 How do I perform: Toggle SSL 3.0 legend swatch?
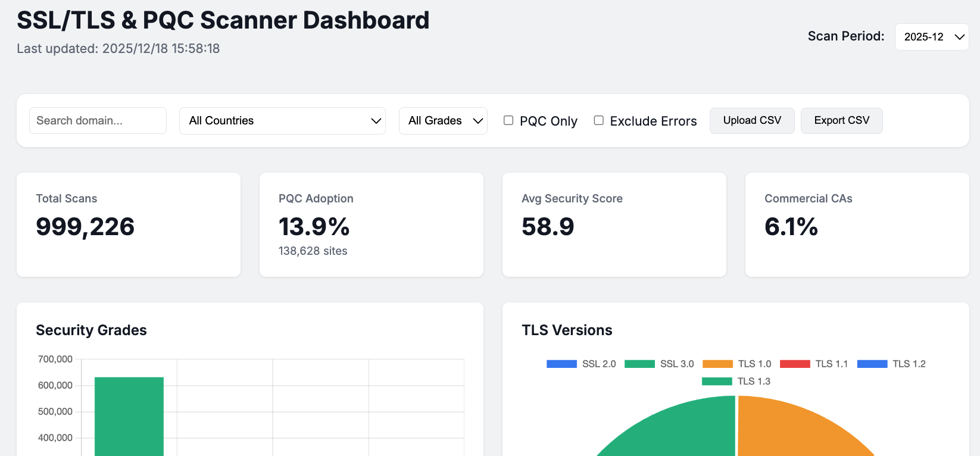coord(639,364)
